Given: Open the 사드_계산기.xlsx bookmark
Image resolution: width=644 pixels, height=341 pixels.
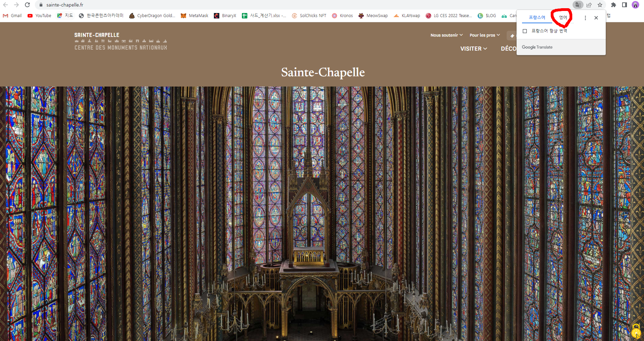Looking at the screenshot, I should coord(264,16).
